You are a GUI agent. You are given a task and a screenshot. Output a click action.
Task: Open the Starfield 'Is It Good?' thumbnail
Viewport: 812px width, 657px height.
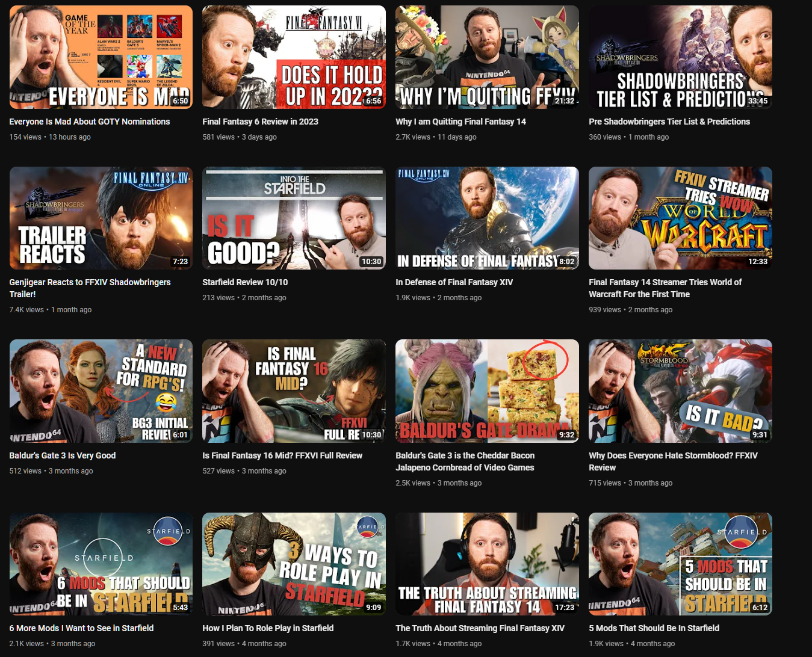pos(294,218)
